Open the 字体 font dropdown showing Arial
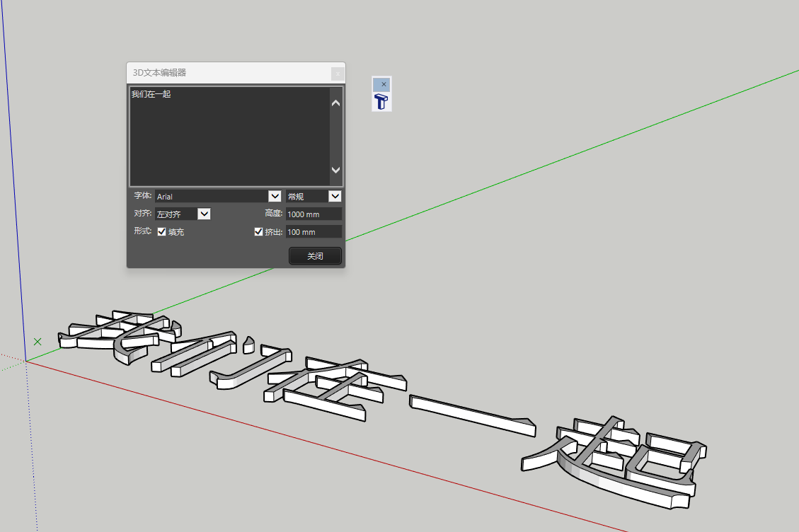The height and width of the screenshot is (532, 799). click(x=275, y=196)
